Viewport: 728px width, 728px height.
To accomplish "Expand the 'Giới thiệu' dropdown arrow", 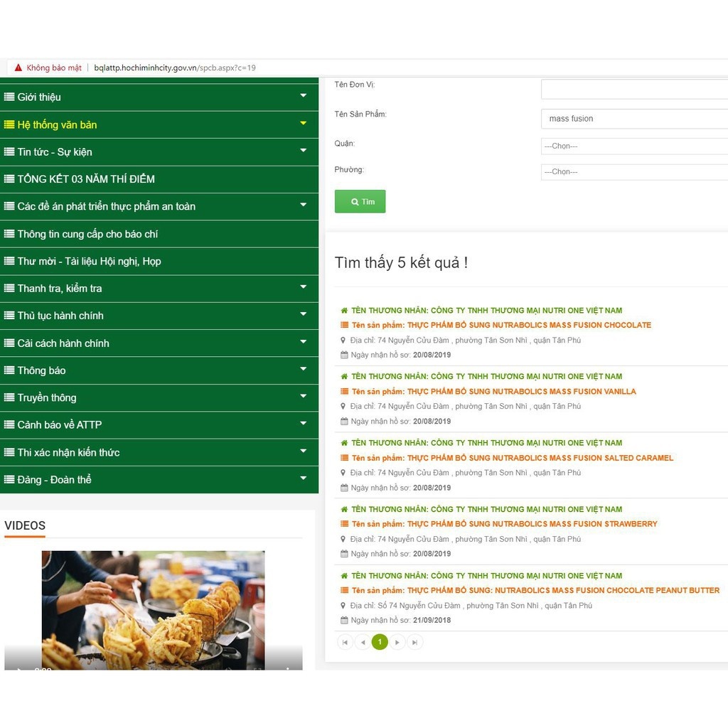I will (303, 96).
